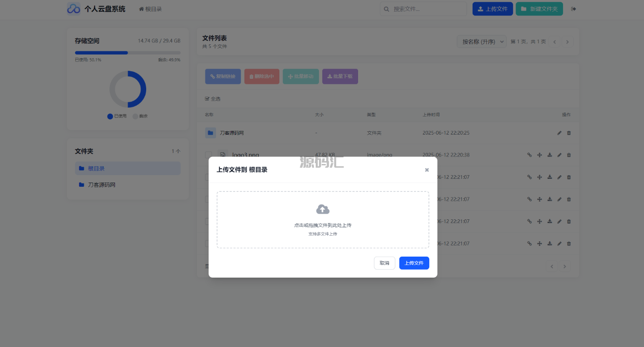644x347 pixels.
Task: Click 取消 in the upload dialog
Action: [385, 263]
